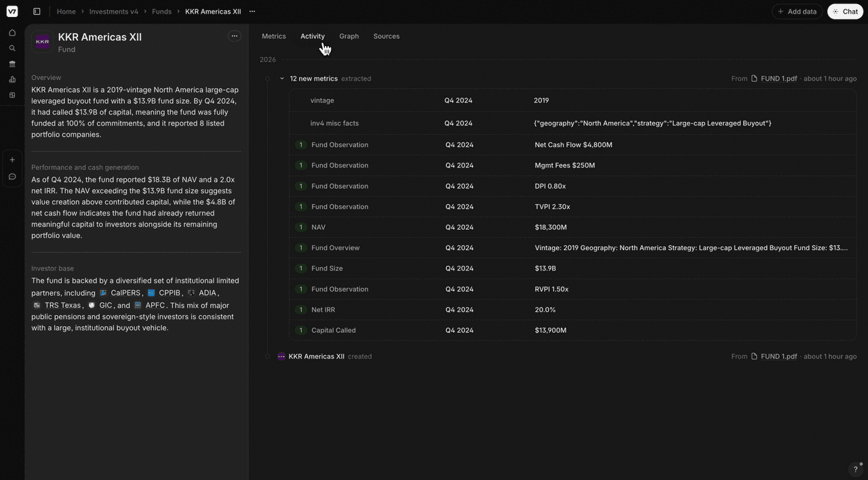Open the breadcrumb more options ellipsis

pos(252,12)
